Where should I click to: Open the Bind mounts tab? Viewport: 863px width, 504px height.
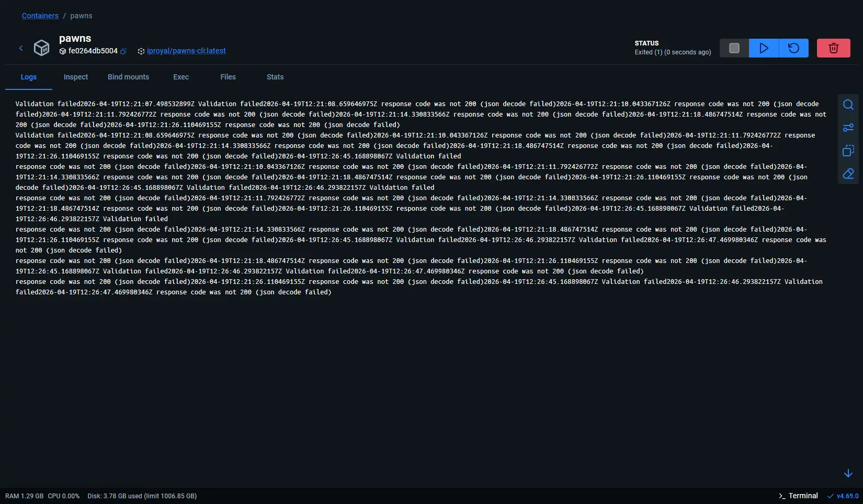point(128,77)
